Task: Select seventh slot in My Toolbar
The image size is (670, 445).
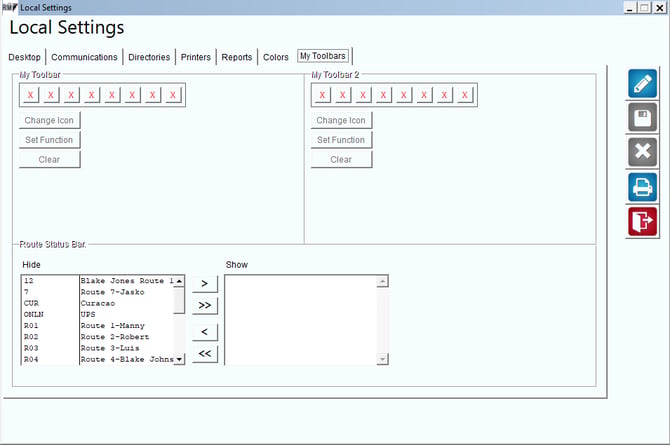Action: tap(153, 95)
